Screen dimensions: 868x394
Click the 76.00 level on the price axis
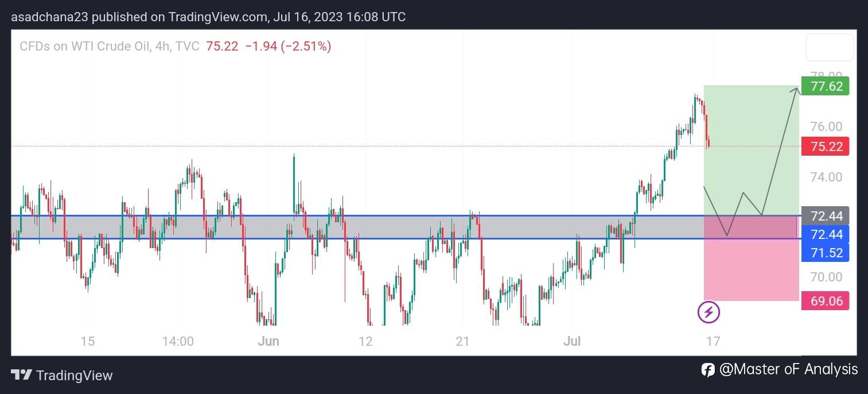[826, 127]
